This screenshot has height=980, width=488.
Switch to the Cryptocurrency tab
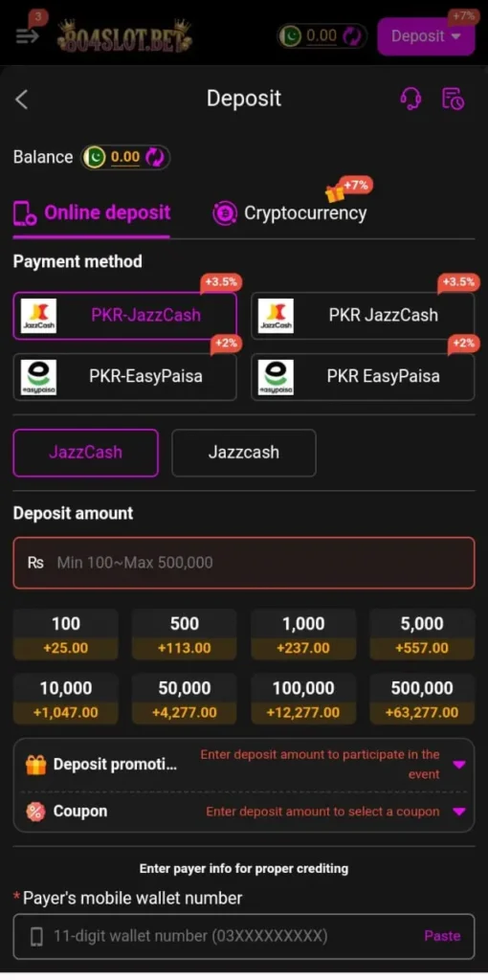pyautogui.click(x=290, y=213)
